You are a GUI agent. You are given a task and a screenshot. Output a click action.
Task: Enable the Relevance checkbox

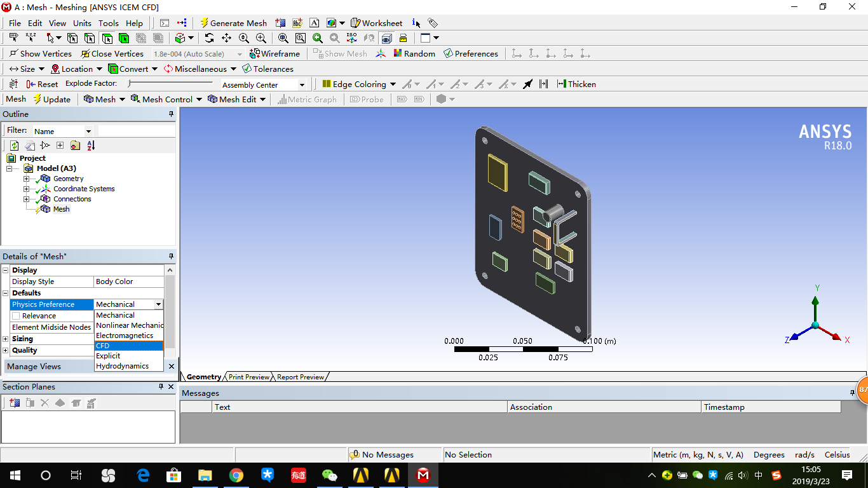point(15,316)
